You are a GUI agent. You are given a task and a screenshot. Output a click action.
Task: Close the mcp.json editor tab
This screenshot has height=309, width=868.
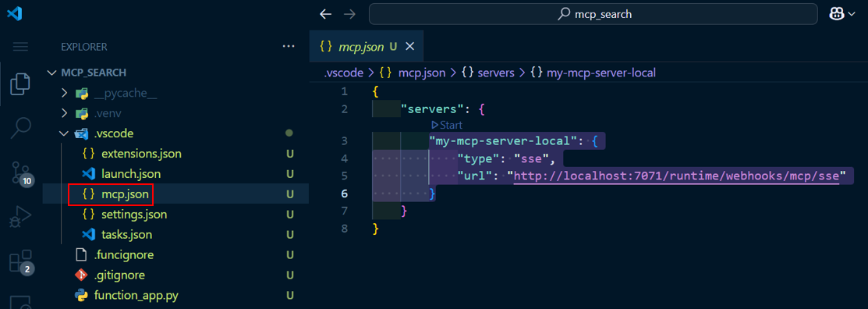409,47
